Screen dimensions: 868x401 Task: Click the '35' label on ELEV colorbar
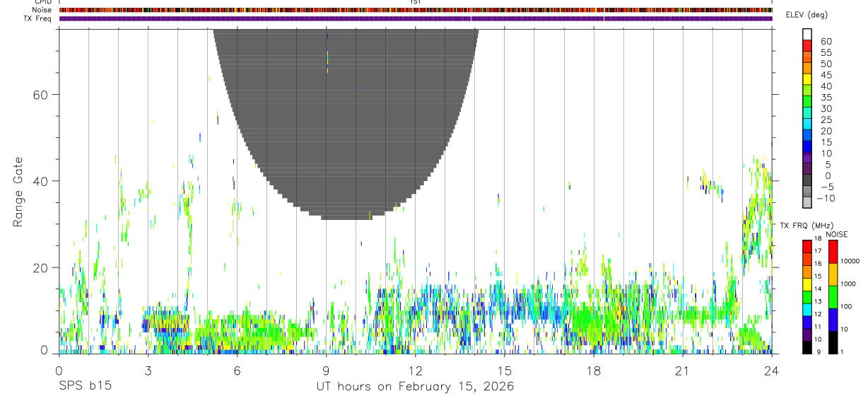click(826, 98)
